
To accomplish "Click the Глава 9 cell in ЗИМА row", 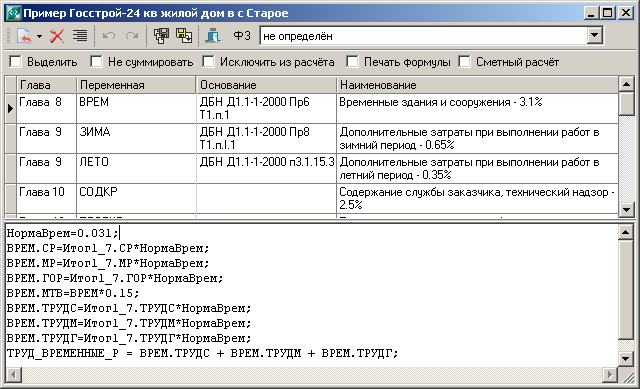I will (46, 139).
